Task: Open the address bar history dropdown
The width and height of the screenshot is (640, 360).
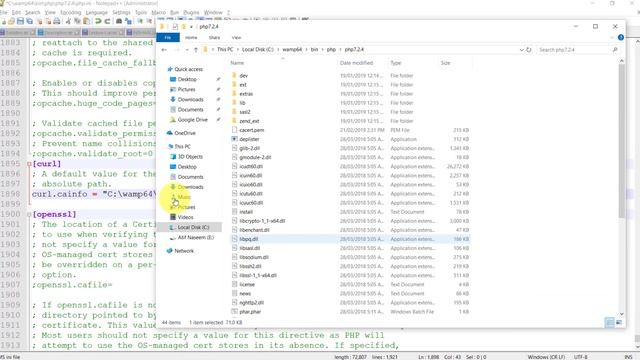Action: (x=521, y=50)
